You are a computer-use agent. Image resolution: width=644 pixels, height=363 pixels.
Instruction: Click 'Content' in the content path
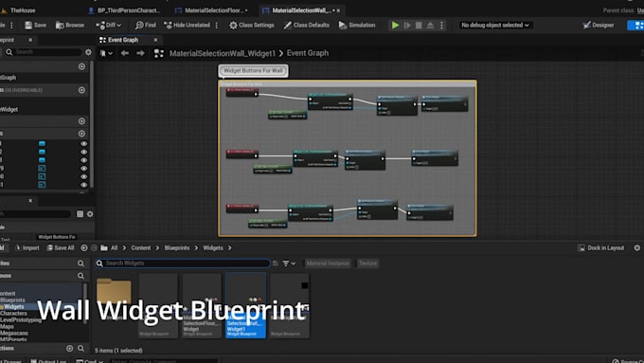(x=141, y=248)
